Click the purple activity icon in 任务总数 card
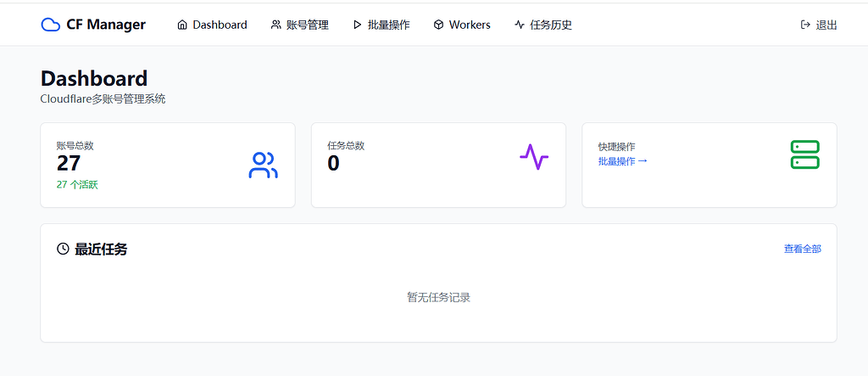 534,157
